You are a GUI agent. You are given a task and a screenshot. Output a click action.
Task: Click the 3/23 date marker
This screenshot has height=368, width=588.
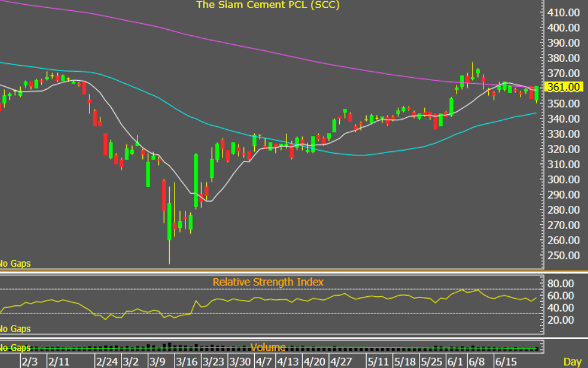point(213,362)
